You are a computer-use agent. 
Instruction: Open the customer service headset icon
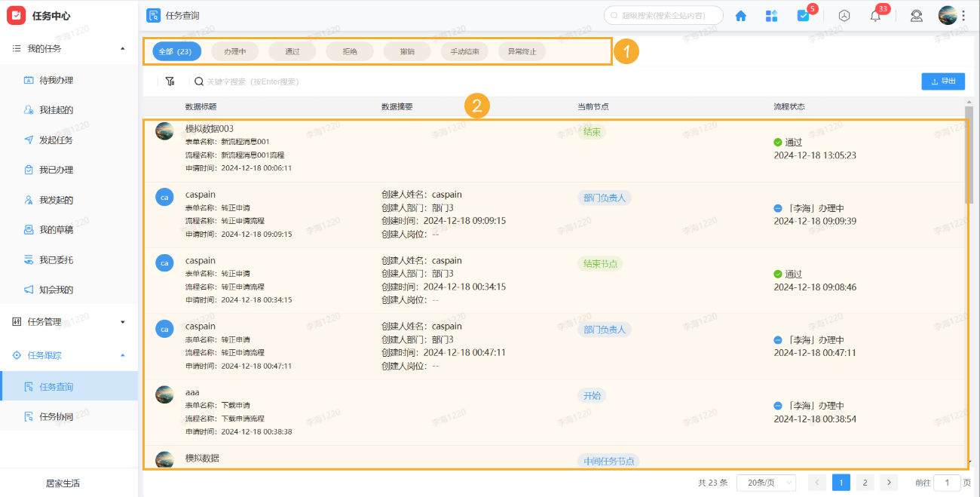click(x=916, y=15)
